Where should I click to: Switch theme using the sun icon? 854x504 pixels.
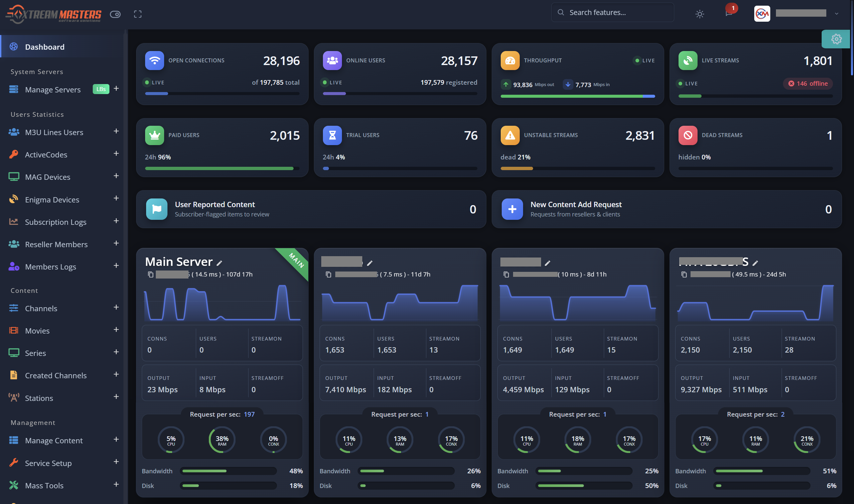[700, 14]
